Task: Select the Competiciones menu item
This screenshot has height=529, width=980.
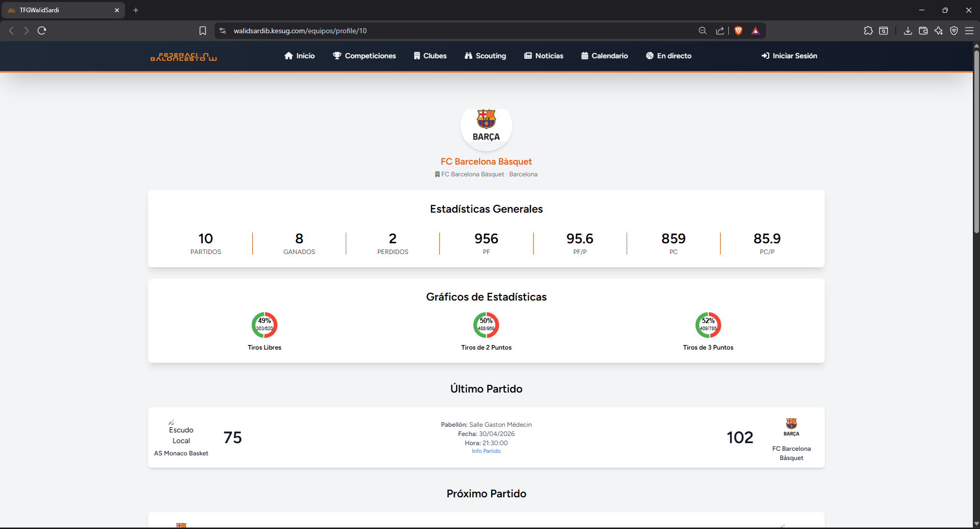Action: tap(364, 56)
